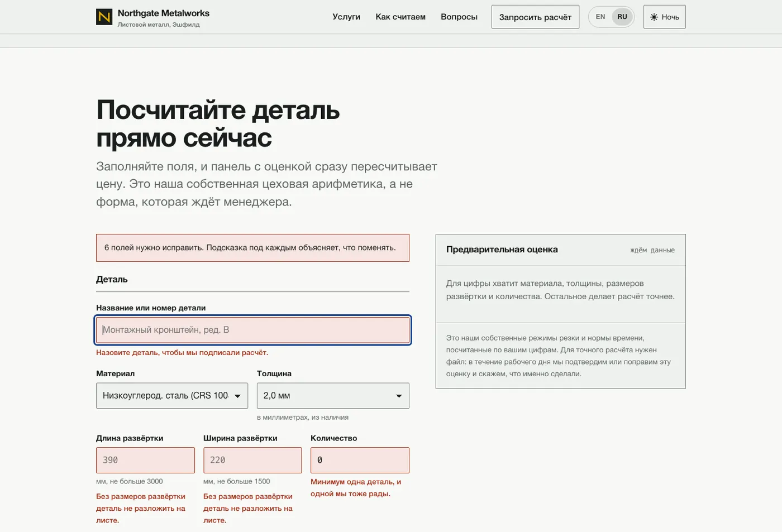Click the Количество input field
The height and width of the screenshot is (532, 782).
[360, 460]
